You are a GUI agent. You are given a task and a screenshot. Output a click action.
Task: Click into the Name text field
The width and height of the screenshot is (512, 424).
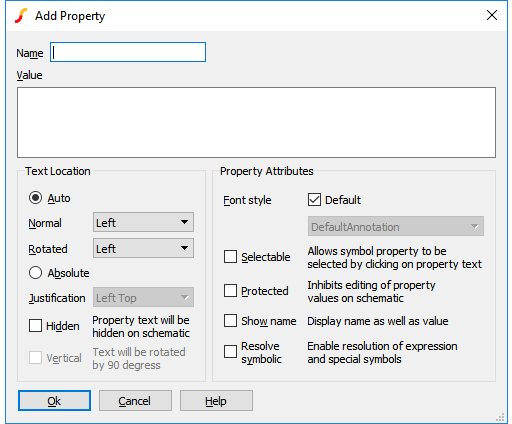pos(128,52)
